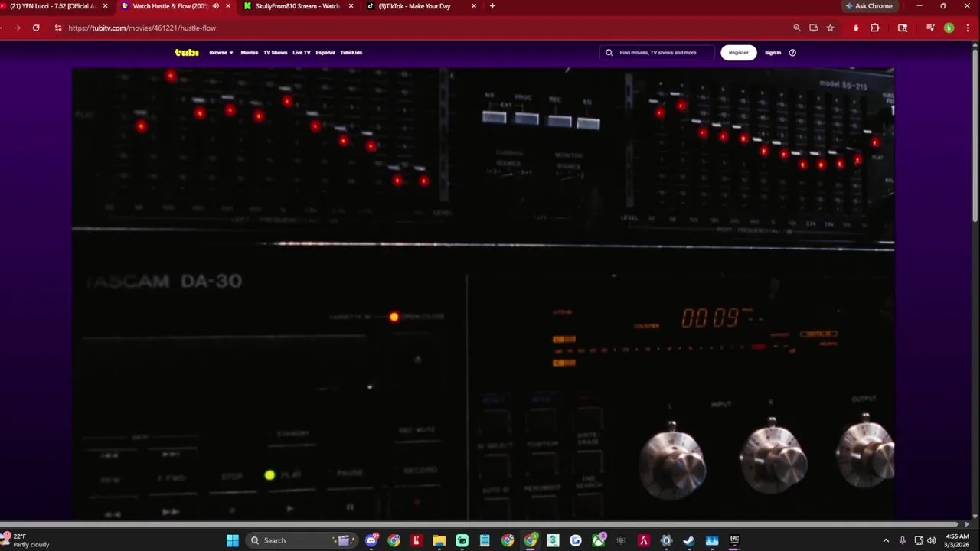
Task: Click the Register button
Action: tap(738, 53)
